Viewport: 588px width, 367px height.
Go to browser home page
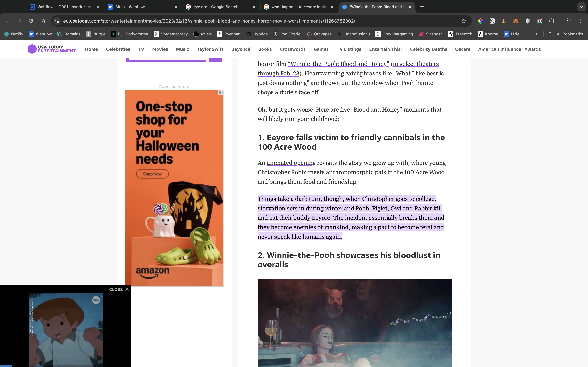pyautogui.click(x=42, y=21)
